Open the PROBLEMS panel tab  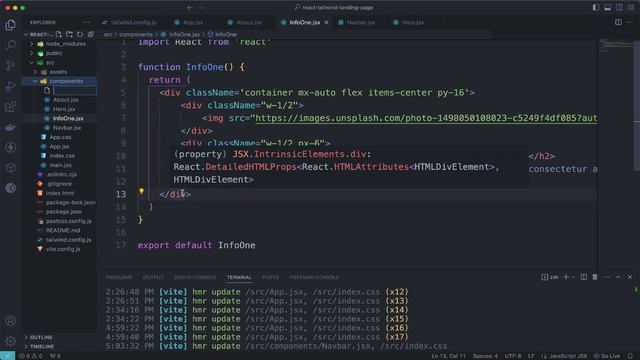click(119, 277)
